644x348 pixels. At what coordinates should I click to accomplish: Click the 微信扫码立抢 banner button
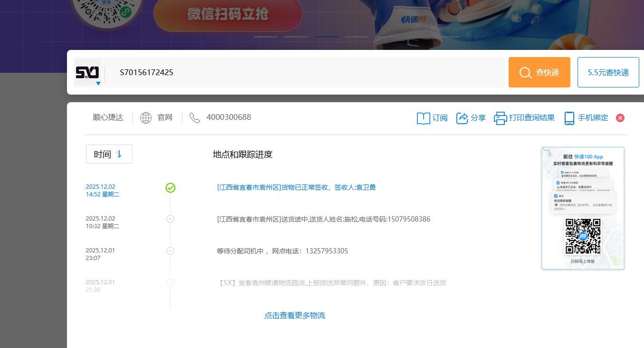tap(228, 14)
